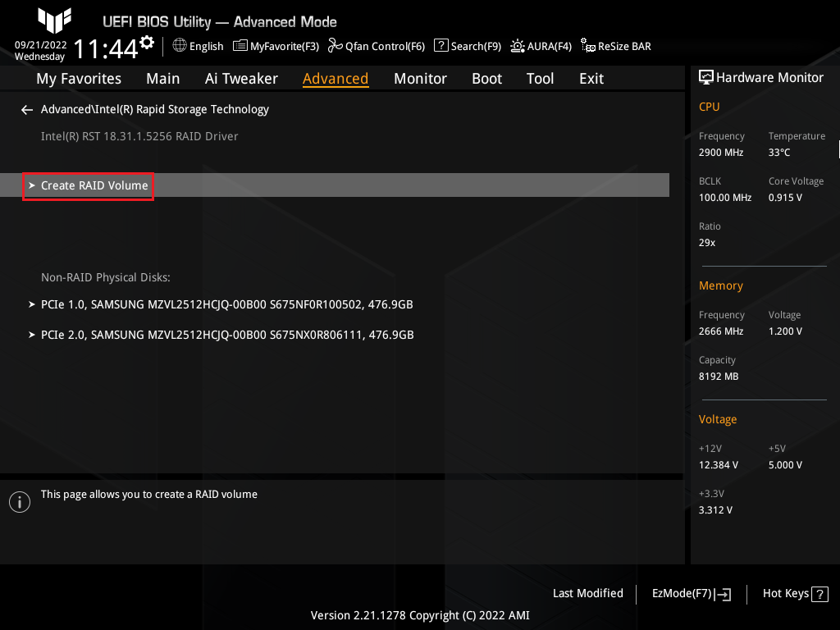Click the BCLK 100.00 MHz value

point(725,198)
